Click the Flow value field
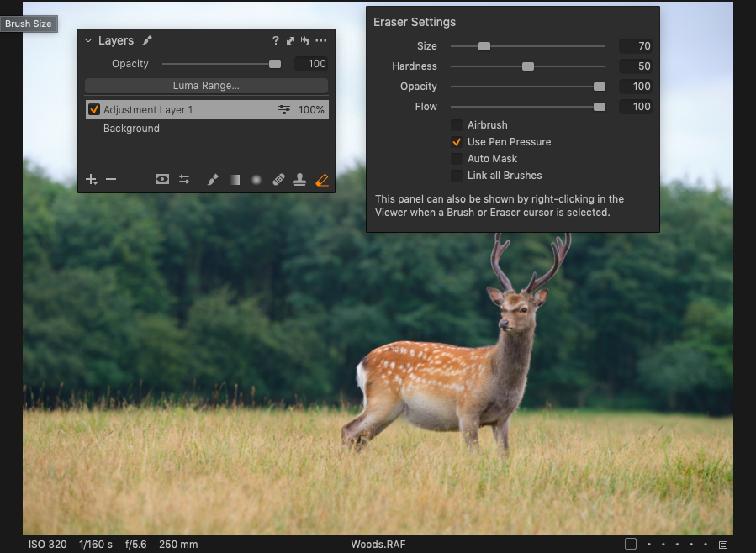Screen dimensions: 756x553 (x=636, y=107)
